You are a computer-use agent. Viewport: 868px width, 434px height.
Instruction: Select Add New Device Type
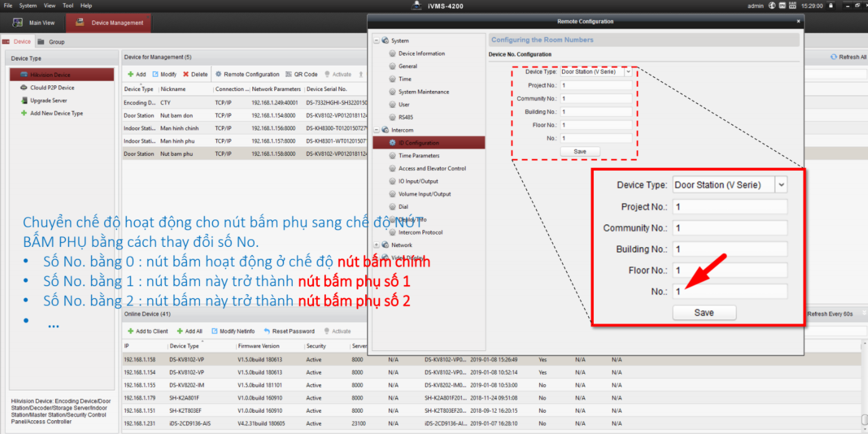[x=56, y=113]
